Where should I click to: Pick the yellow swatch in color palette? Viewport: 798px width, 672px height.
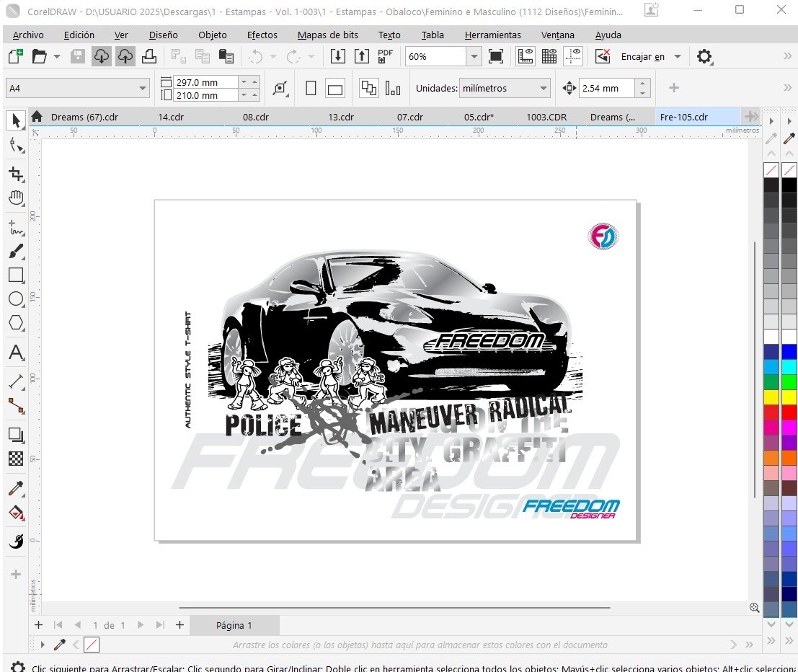click(771, 397)
